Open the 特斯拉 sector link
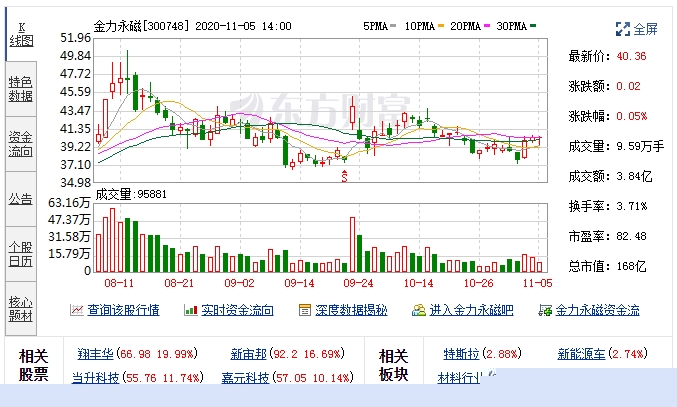 (460, 353)
